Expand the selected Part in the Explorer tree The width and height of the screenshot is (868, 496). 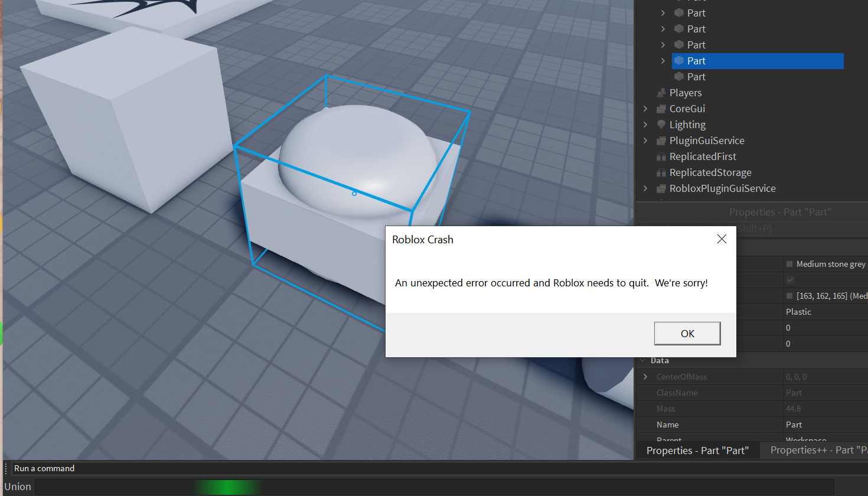pos(663,60)
